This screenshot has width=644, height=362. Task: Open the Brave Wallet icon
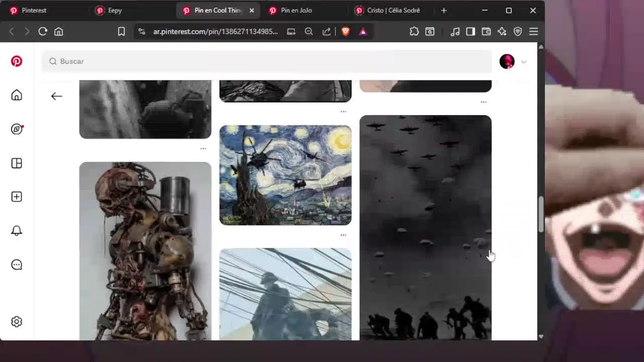pyautogui.click(x=486, y=31)
